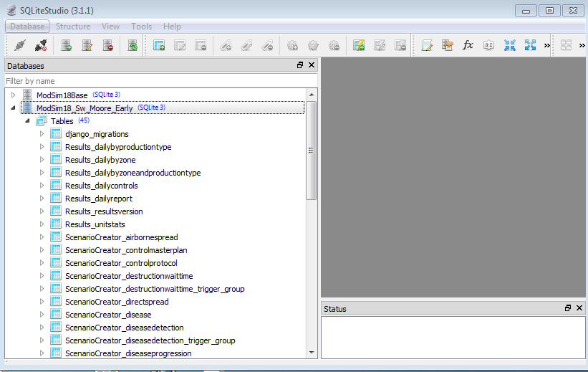Viewport: 588px width, 372px height.
Task: Click the Delete view toolbar icon
Action: click(400, 46)
